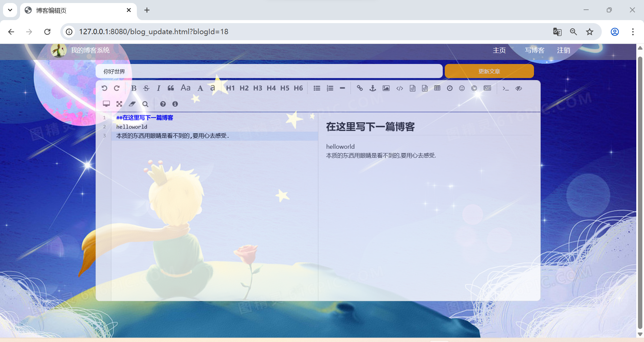Click editor line helloworld
The width and height of the screenshot is (644, 342).
[132, 127]
